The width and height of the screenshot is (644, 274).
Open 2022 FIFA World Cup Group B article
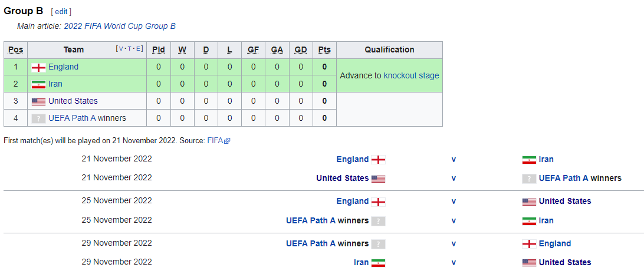pos(120,27)
